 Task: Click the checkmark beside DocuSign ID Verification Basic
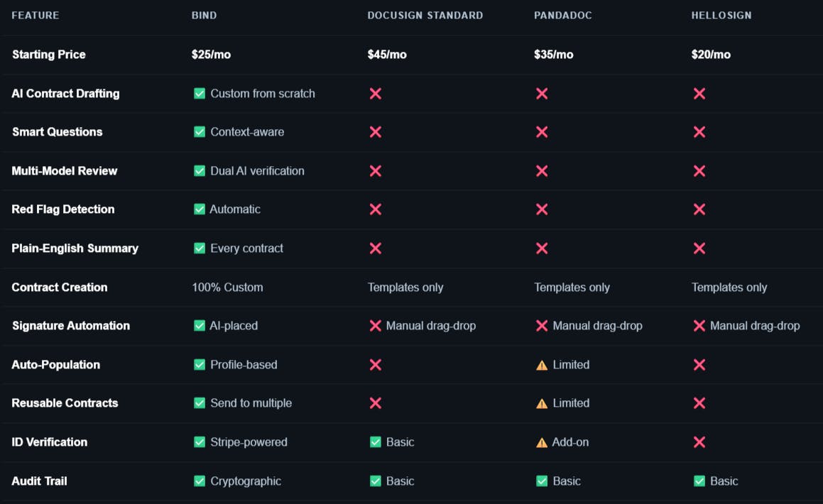click(375, 442)
